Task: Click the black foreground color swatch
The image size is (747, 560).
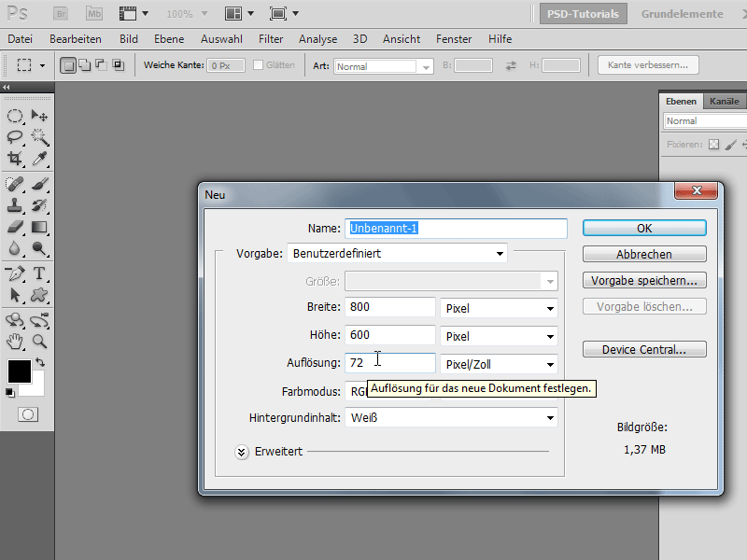Action: tap(18, 371)
